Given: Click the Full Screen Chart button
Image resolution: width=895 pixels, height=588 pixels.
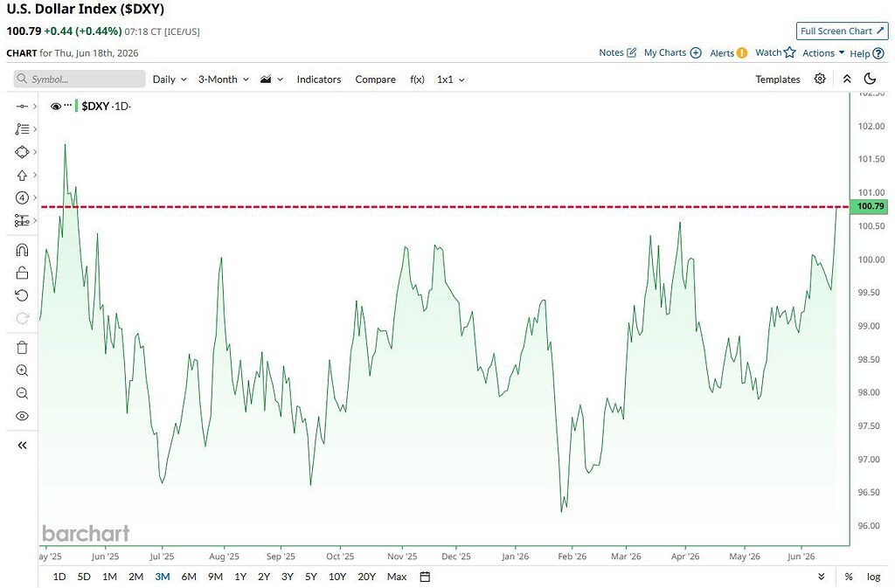Looking at the screenshot, I should click(x=842, y=31).
